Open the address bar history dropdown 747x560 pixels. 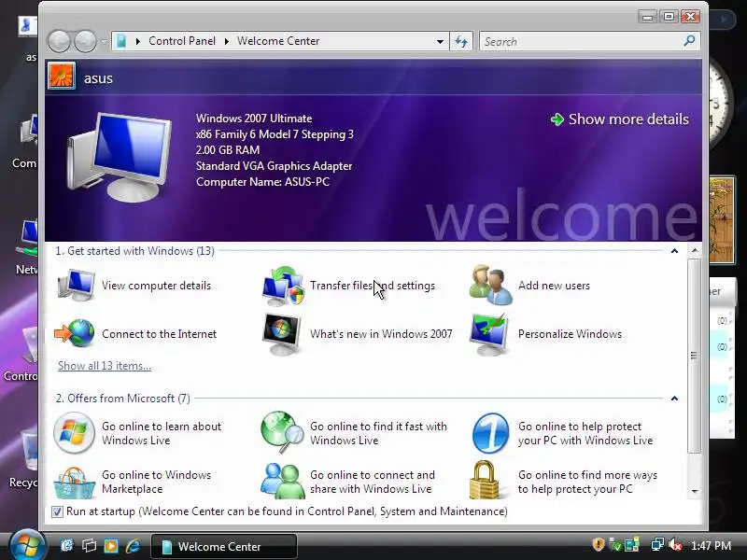click(440, 41)
